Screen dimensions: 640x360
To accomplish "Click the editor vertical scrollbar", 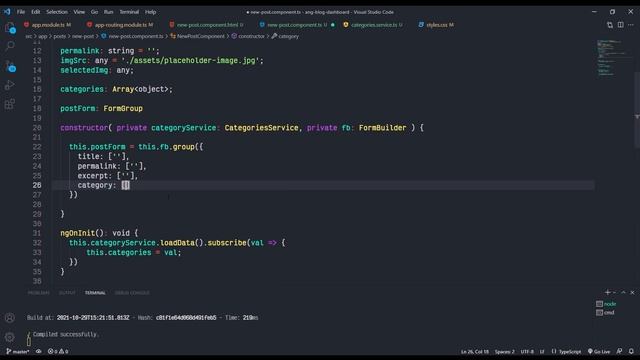I will tap(637, 110).
